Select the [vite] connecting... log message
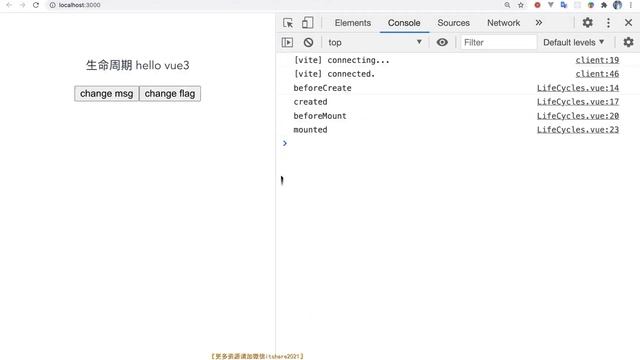Screen dimensions: 640x360 click(x=342, y=60)
